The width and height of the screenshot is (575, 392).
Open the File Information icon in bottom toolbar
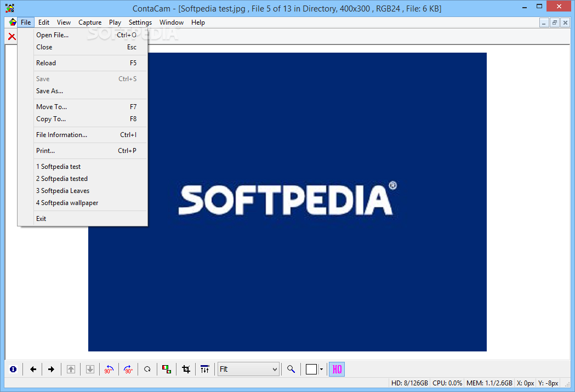(13, 370)
